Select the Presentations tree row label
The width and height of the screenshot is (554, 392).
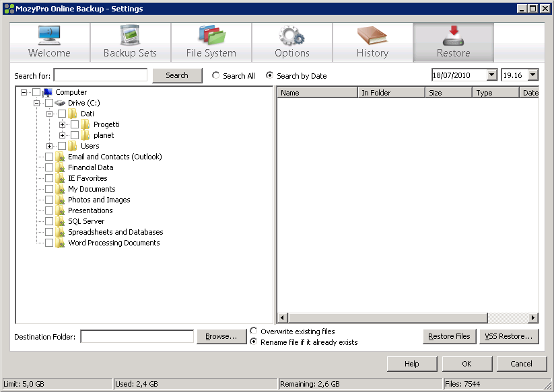click(x=90, y=210)
